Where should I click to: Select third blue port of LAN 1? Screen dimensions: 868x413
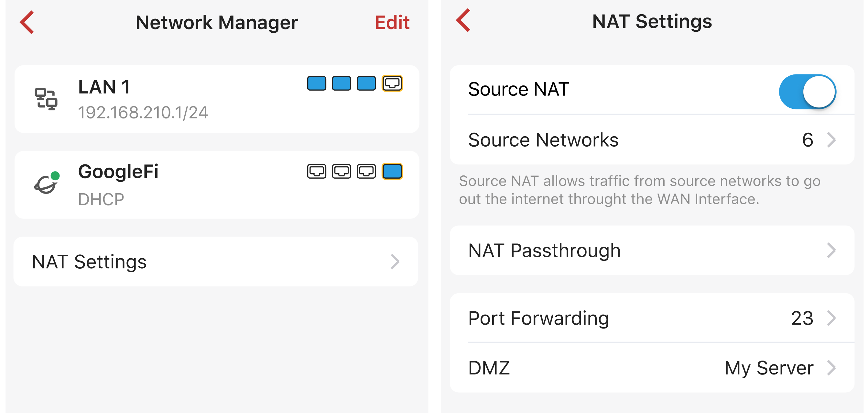366,83
